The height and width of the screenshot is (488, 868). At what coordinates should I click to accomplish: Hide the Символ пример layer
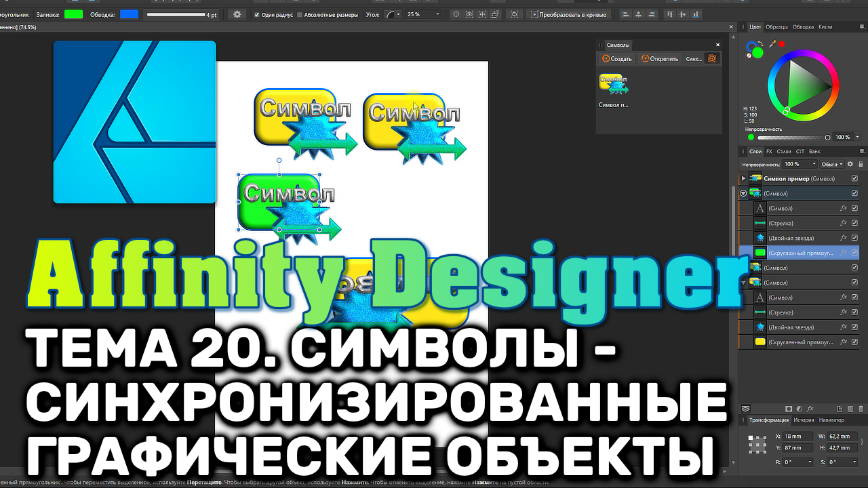pos(854,178)
